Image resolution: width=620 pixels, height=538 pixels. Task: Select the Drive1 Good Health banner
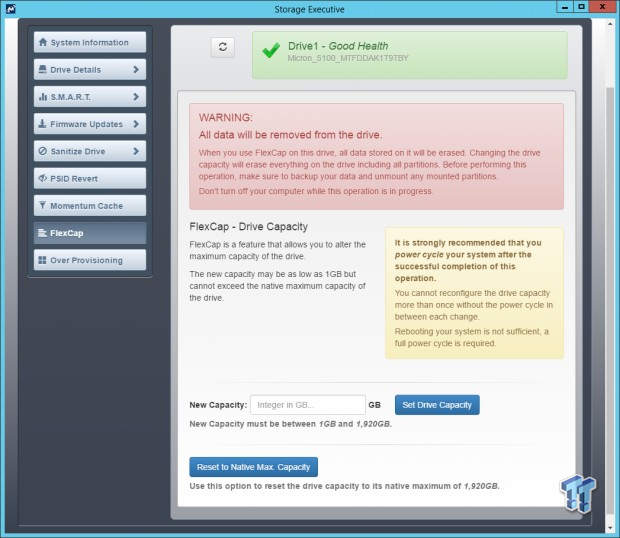tap(410, 55)
